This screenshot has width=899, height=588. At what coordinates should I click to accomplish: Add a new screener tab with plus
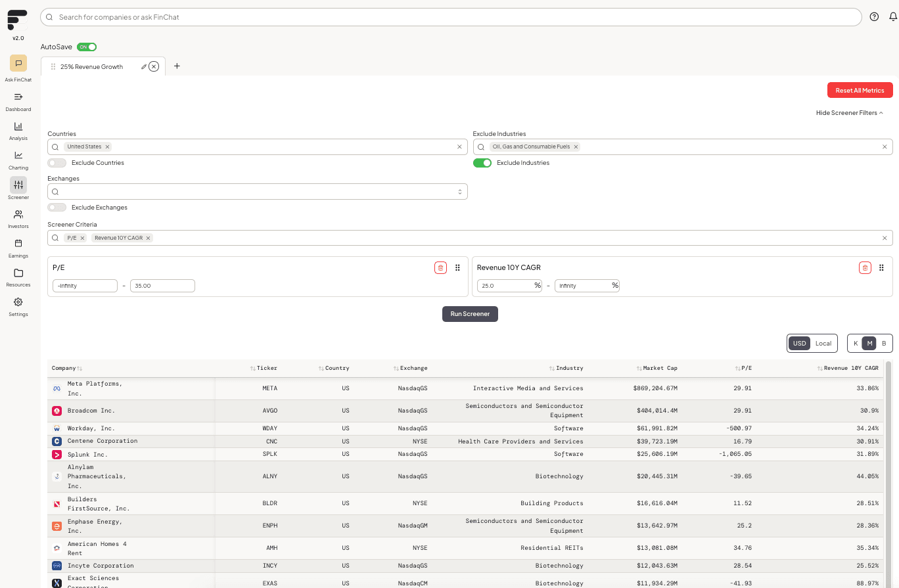tap(177, 66)
